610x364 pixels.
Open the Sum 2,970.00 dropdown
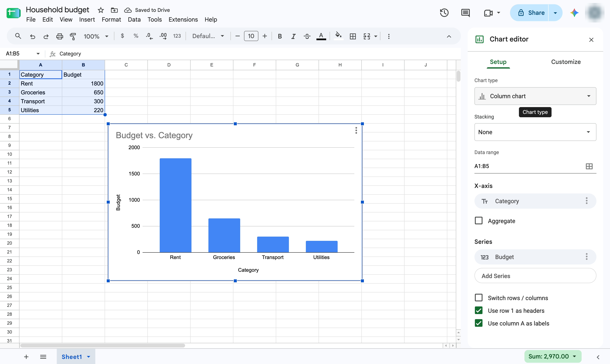(553, 356)
